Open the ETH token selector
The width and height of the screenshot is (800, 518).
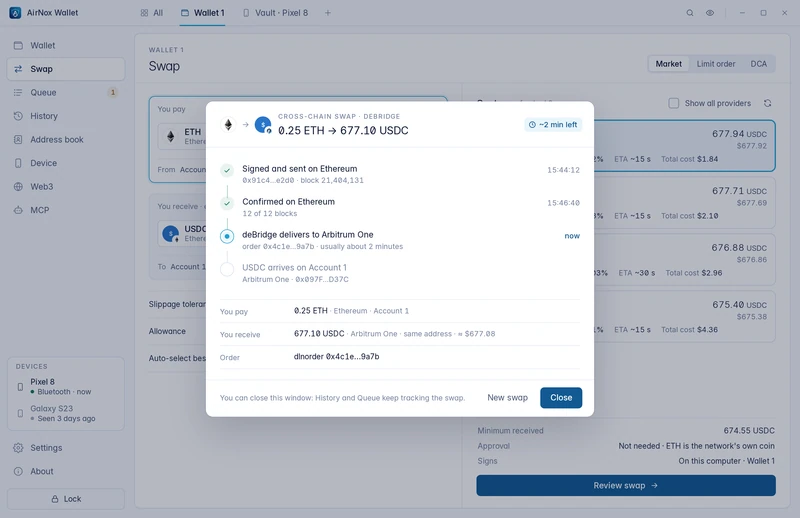click(182, 136)
